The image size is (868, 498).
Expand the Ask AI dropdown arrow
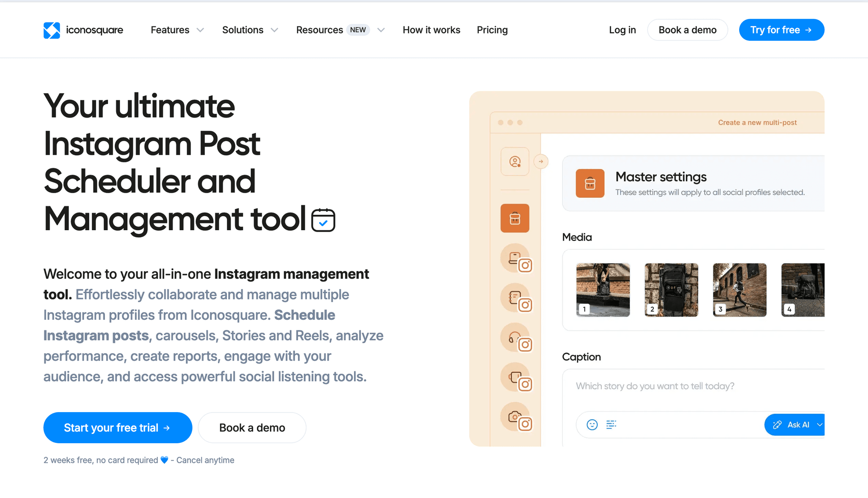click(820, 425)
